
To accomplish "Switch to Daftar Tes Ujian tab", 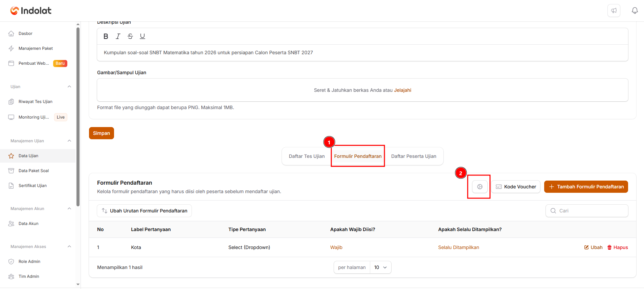I will pos(307,156).
